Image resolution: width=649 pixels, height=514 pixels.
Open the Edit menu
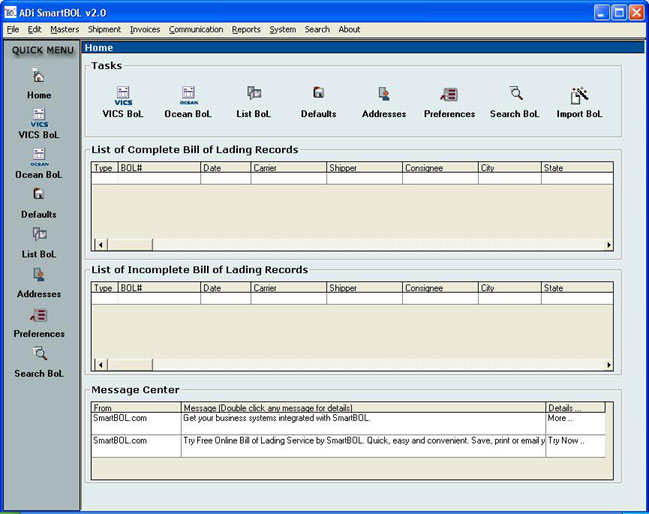click(x=34, y=29)
